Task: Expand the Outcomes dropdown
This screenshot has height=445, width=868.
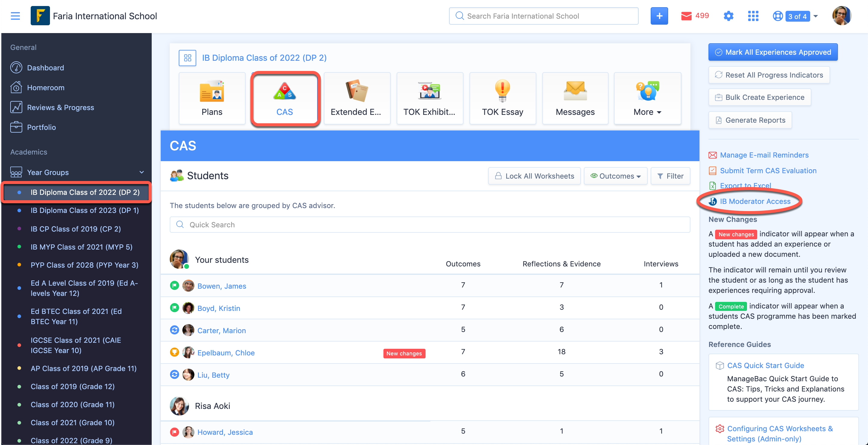Action: [x=615, y=176]
